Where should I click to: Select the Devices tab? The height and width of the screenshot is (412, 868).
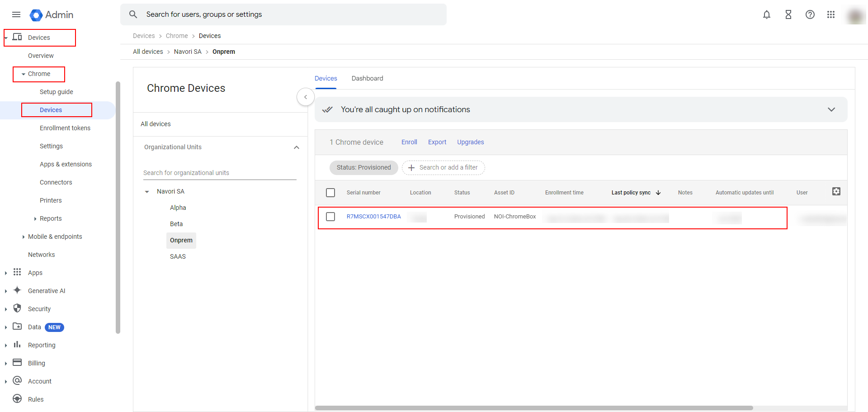[x=326, y=78]
